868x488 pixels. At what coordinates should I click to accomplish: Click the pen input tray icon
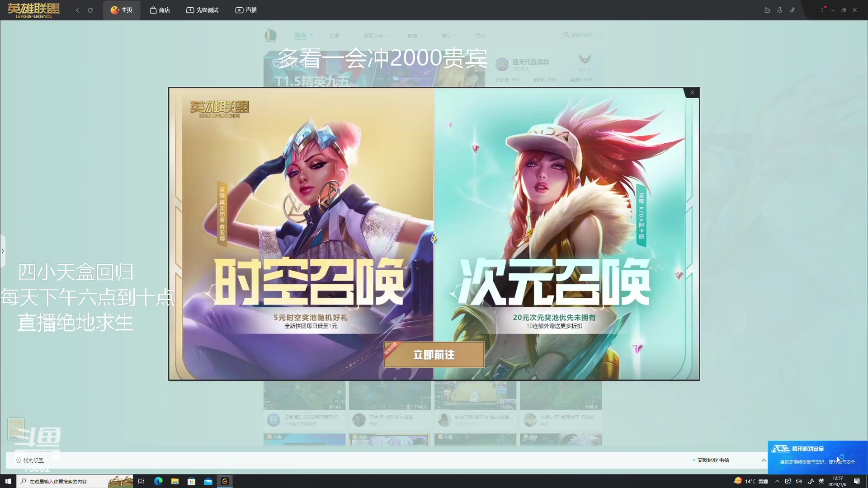tap(811, 481)
